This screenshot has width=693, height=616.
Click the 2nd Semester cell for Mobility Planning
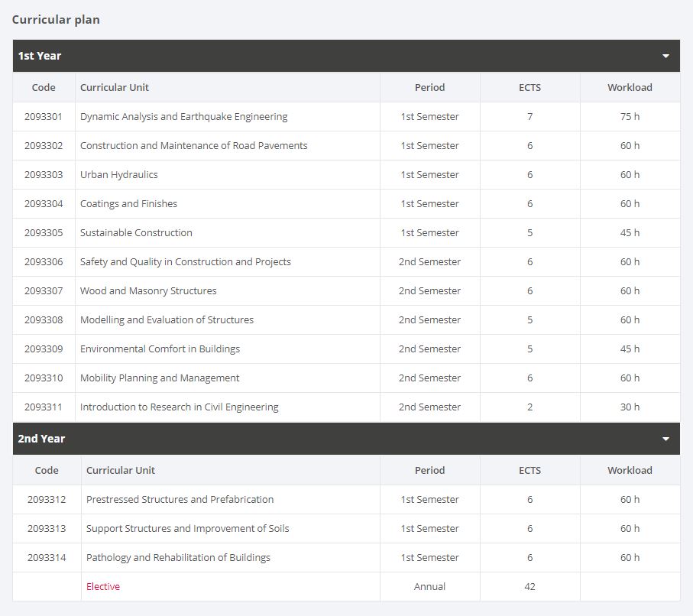click(x=429, y=378)
